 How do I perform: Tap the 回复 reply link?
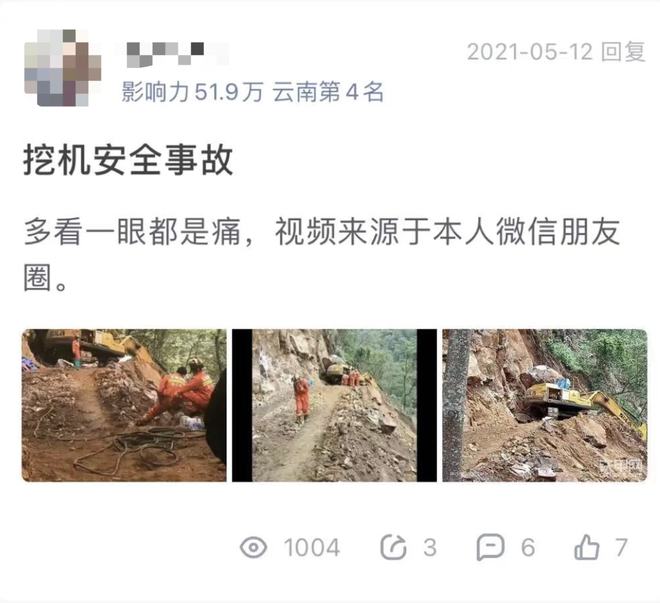623,52
